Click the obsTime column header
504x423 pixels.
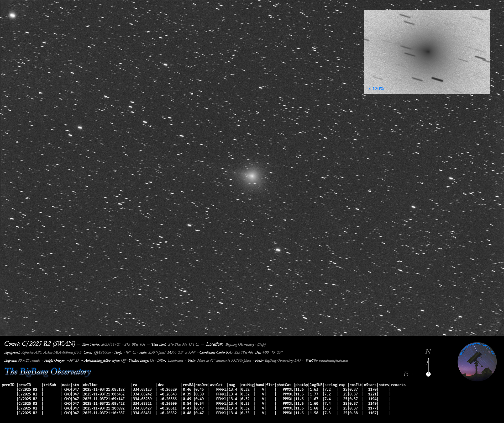90,385
